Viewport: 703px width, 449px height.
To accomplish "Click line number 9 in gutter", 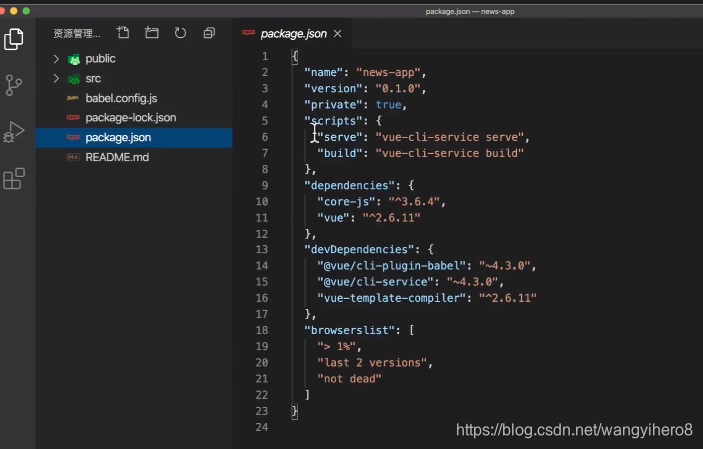I will click(x=265, y=185).
